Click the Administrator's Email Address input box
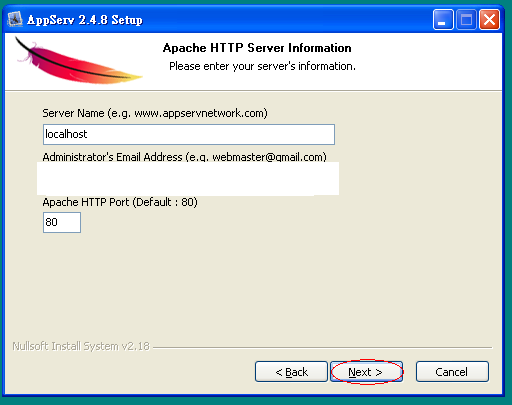Image resolution: width=512 pixels, height=405 pixels. (x=188, y=178)
